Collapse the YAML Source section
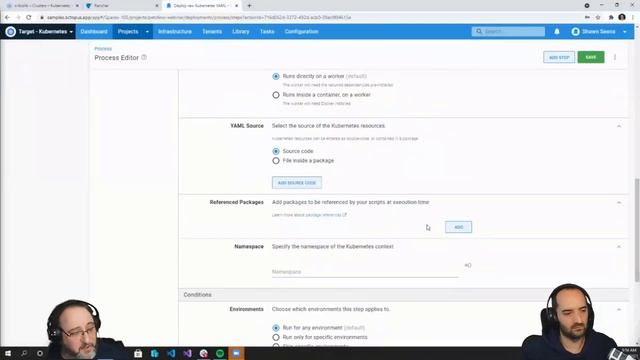 click(619, 126)
